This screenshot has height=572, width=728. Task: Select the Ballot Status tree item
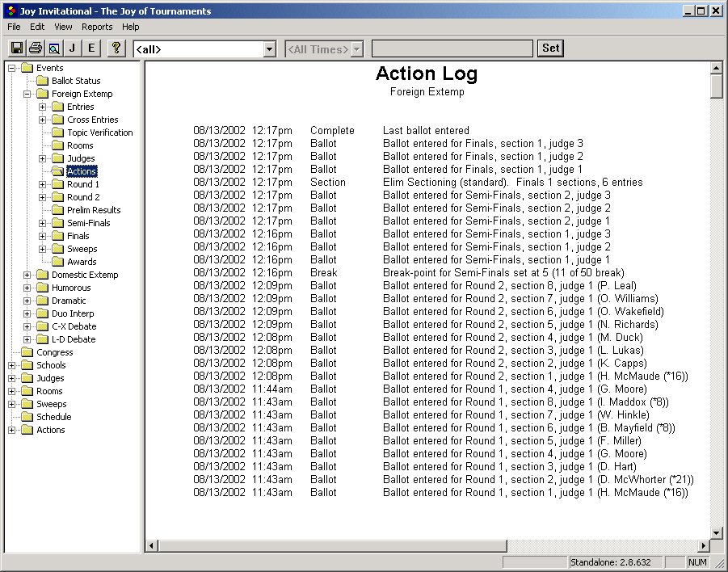[76, 81]
